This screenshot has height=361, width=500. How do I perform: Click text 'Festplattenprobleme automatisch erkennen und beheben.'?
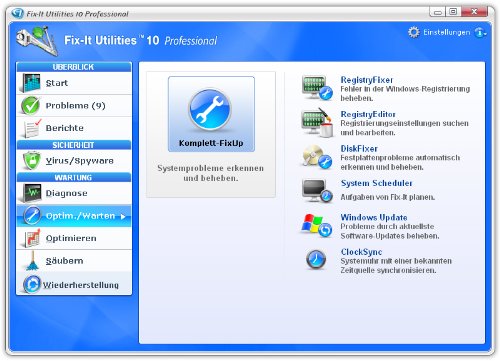[400, 162]
